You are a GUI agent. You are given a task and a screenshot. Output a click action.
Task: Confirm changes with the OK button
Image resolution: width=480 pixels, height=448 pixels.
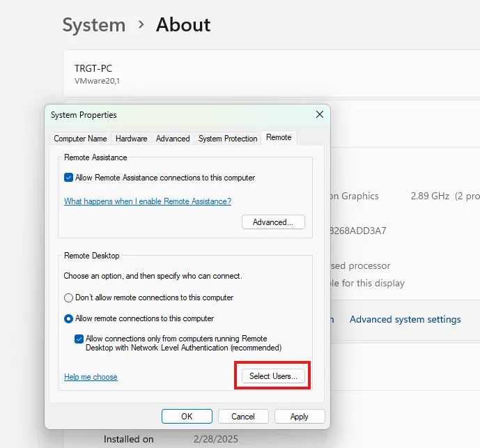187,417
